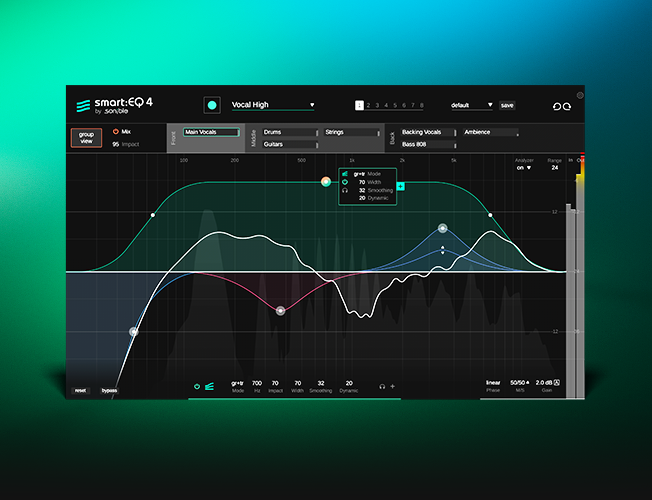Select the Strings track
The height and width of the screenshot is (500, 652).
point(352,132)
